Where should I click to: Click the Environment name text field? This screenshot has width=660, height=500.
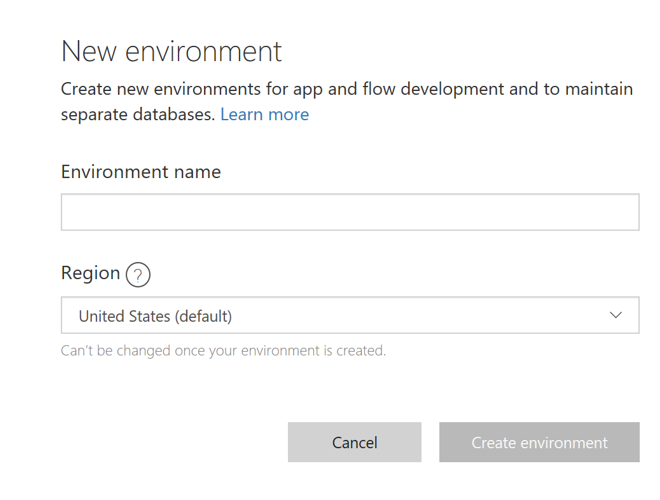pos(350,213)
